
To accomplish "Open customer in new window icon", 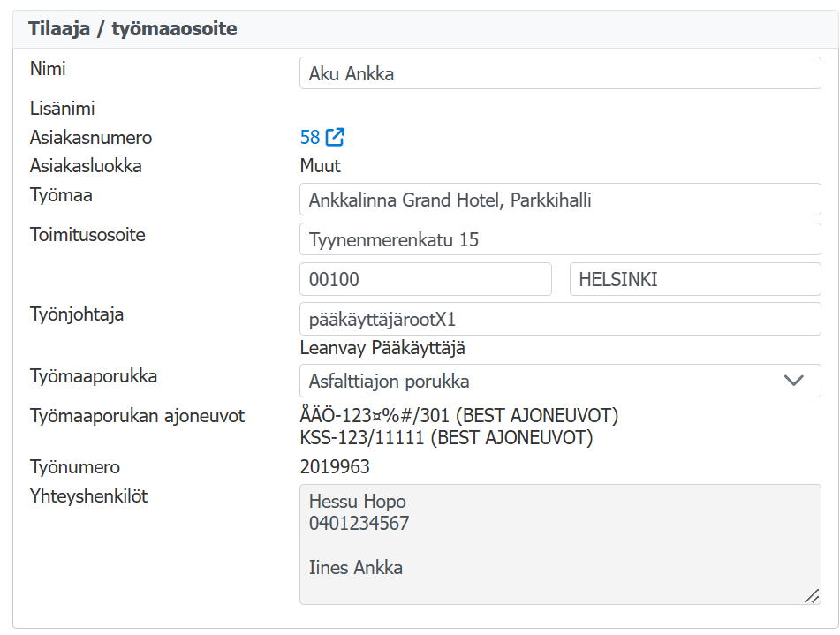I will point(335,137).
